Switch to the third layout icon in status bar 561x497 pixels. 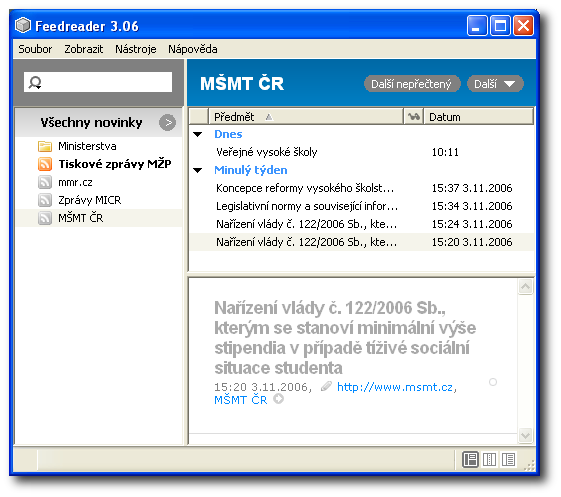click(508, 459)
